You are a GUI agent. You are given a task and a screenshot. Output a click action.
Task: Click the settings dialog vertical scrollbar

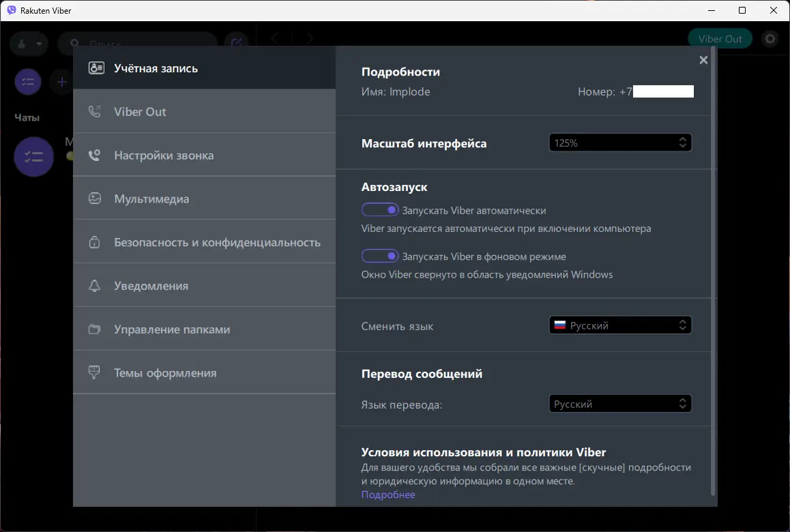(x=714, y=273)
